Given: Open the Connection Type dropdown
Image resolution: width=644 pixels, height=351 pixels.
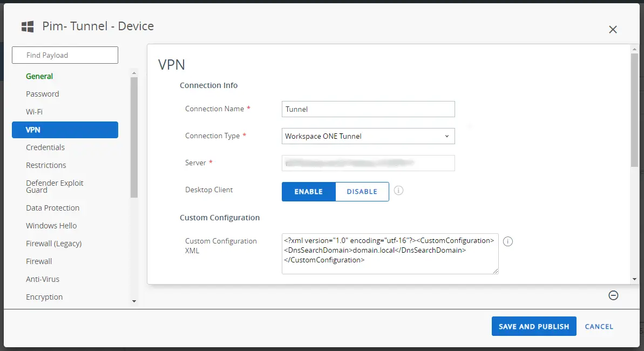Looking at the screenshot, I should point(368,136).
